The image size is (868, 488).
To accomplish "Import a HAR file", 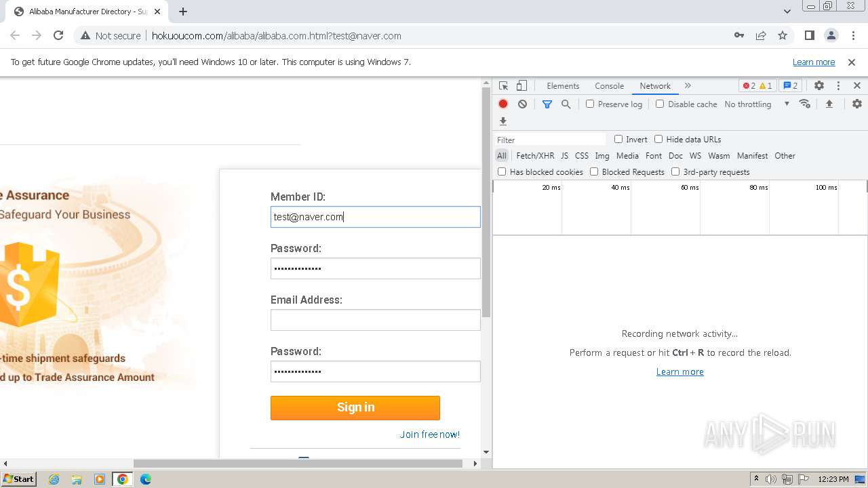I will pyautogui.click(x=829, y=104).
